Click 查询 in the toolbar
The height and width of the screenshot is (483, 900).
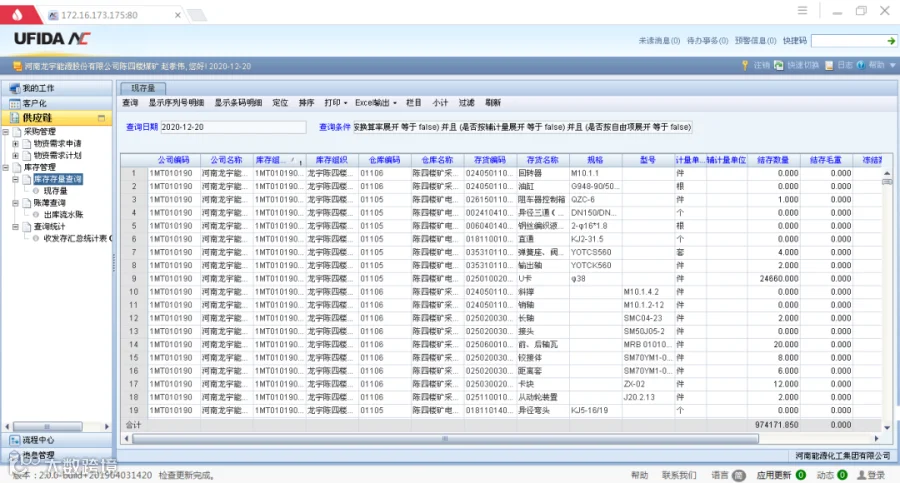pos(130,103)
